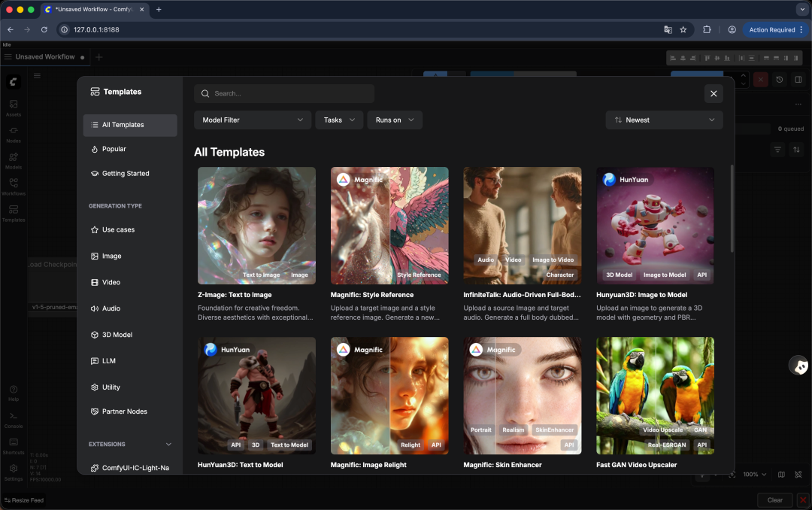Image resolution: width=812 pixels, height=510 pixels.
Task: Click the red close icon beside Clear
Action: 803,500
